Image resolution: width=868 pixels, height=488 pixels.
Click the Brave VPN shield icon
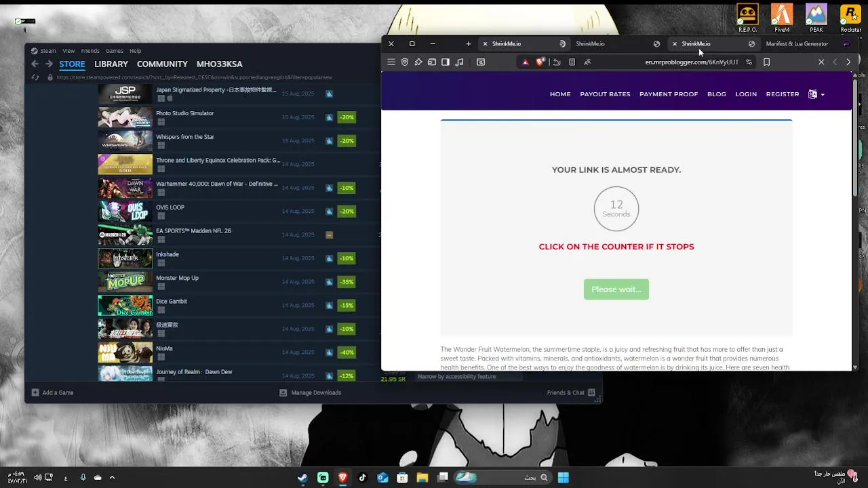point(405,62)
